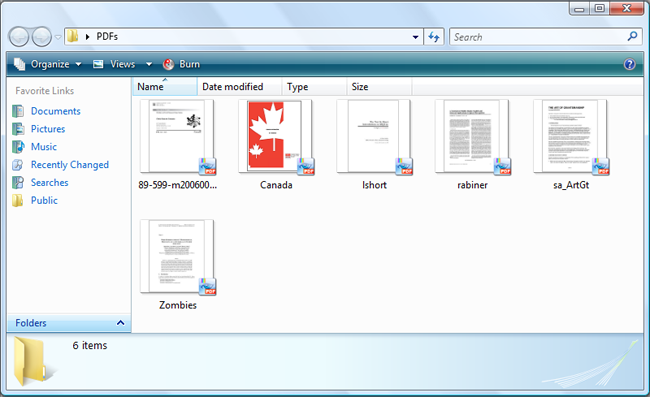Click the Back navigation arrow button
Screen dimensions: 650x397
pyautogui.click(x=19, y=36)
